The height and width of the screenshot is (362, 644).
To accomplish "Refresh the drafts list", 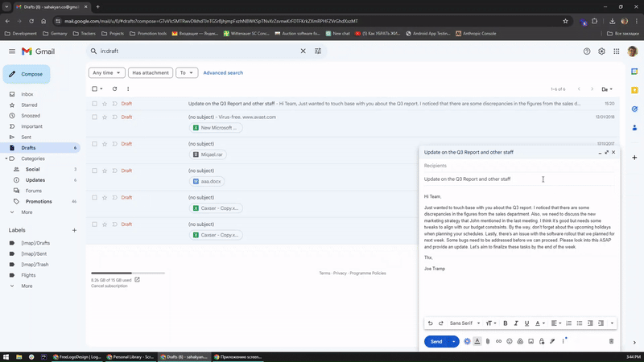I will [114, 88].
